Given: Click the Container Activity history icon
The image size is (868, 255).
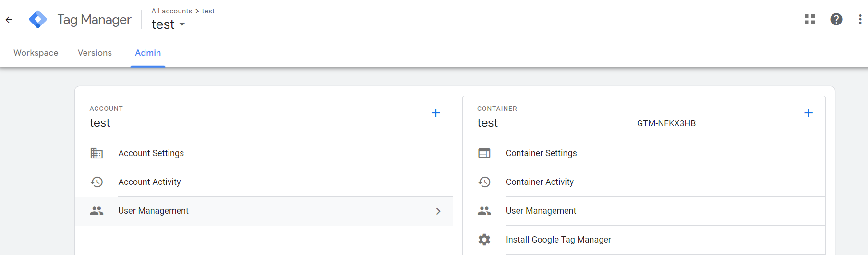Looking at the screenshot, I should 484,182.
